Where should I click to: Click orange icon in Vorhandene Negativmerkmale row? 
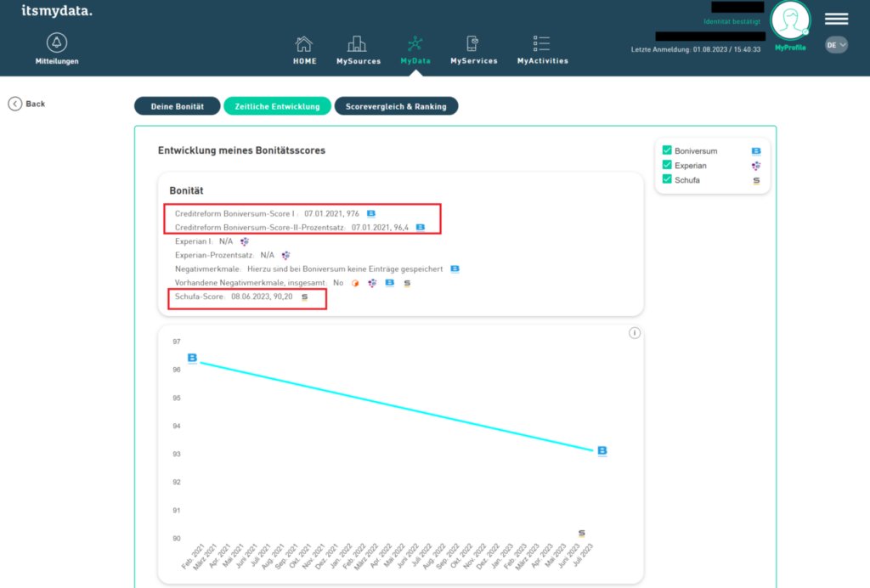[355, 283]
